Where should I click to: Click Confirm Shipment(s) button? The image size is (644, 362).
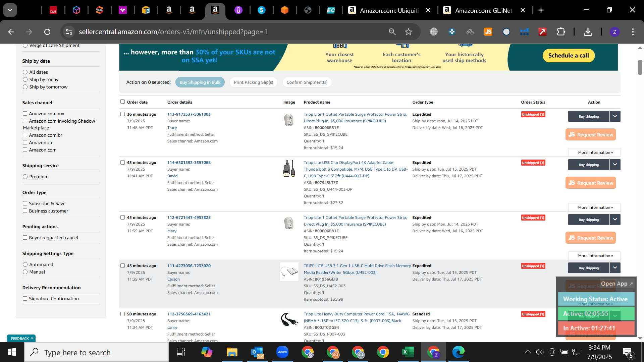pyautogui.click(x=307, y=82)
